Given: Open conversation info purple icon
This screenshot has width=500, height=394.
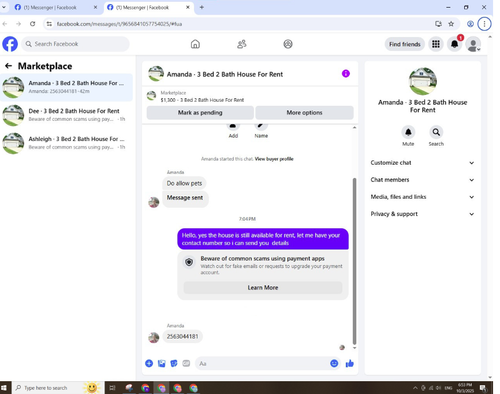Looking at the screenshot, I should pos(346,74).
